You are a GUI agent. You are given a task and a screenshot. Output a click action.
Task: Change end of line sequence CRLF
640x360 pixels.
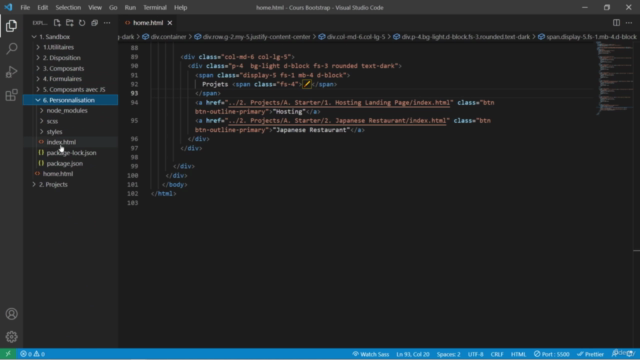click(x=497, y=354)
